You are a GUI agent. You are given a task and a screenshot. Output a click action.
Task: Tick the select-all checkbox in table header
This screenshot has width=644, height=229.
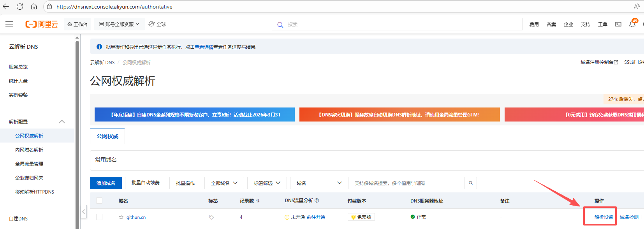click(x=99, y=201)
